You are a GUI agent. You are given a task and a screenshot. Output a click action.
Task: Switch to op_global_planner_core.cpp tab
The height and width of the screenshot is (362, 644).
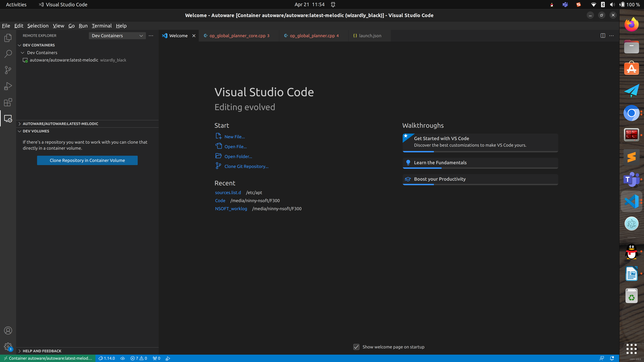pyautogui.click(x=239, y=36)
